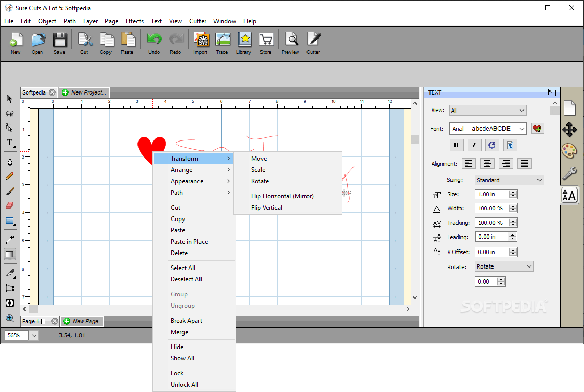Save the project using Save icon
The image size is (584, 392).
[59, 43]
